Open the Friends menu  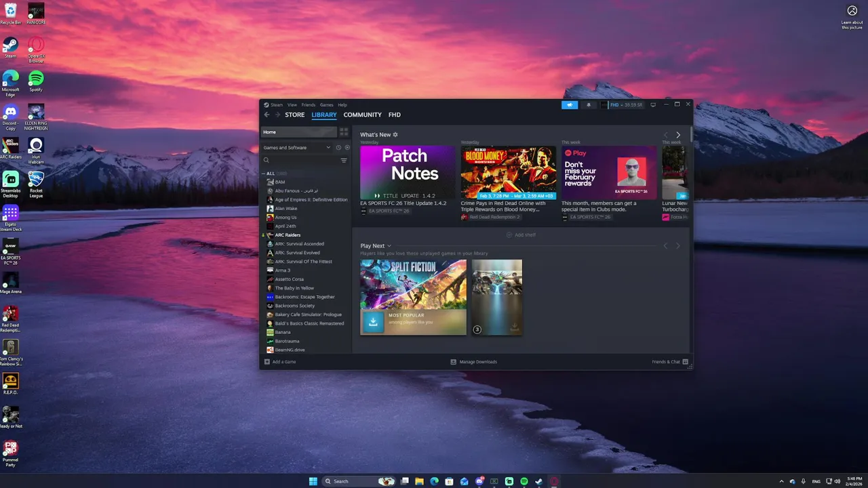coord(309,105)
